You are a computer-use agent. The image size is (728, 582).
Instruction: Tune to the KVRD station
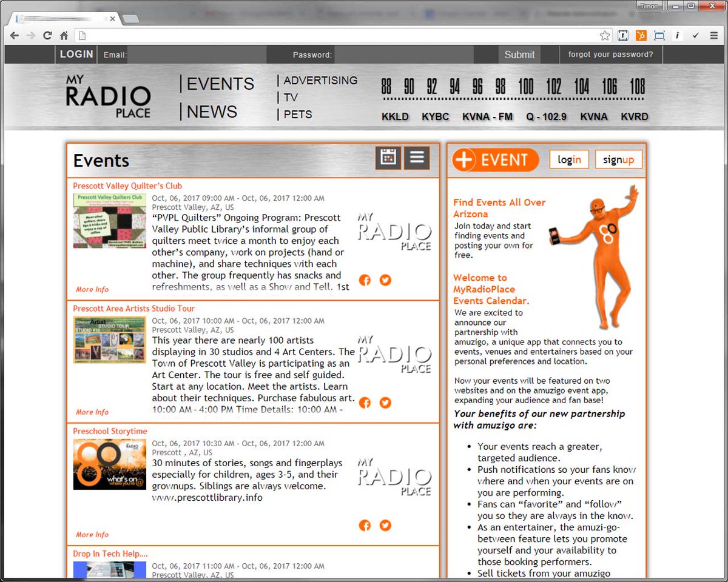coord(635,116)
